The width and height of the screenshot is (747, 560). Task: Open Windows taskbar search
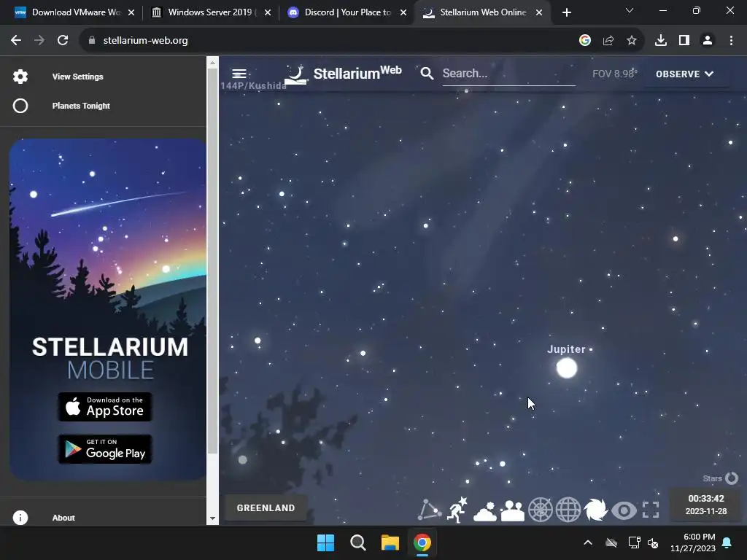pos(357,542)
